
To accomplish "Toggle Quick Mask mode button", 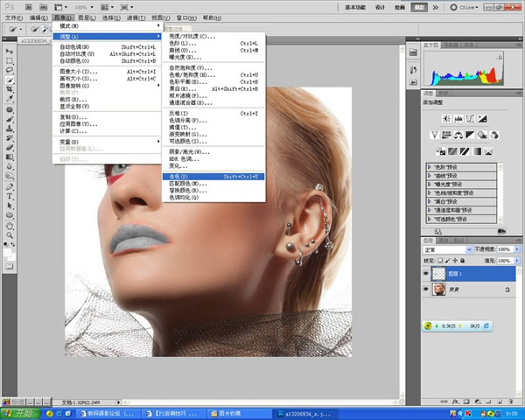I will [x=10, y=266].
